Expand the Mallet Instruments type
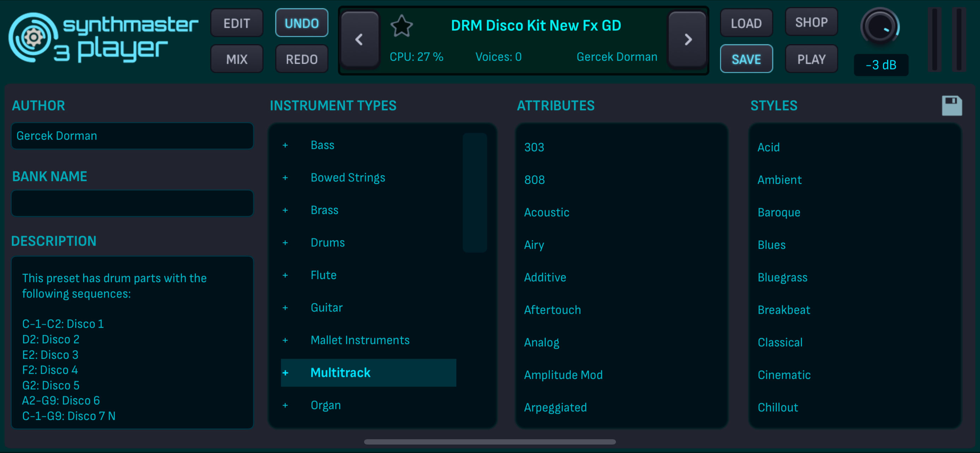This screenshot has height=453, width=980. click(285, 340)
